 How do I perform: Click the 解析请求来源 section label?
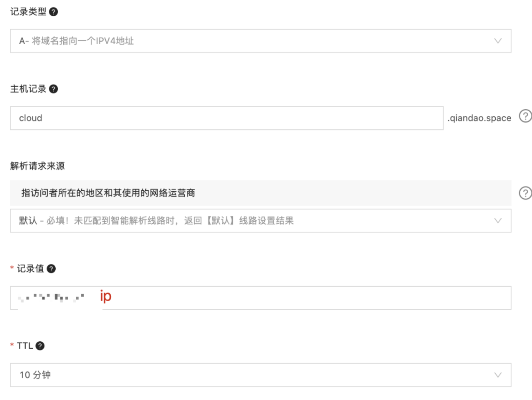tap(37, 166)
